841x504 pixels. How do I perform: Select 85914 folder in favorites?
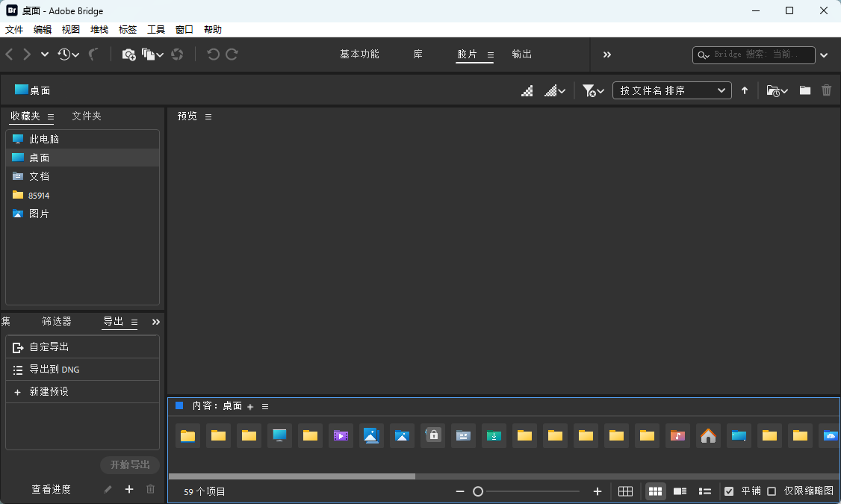pyautogui.click(x=83, y=195)
